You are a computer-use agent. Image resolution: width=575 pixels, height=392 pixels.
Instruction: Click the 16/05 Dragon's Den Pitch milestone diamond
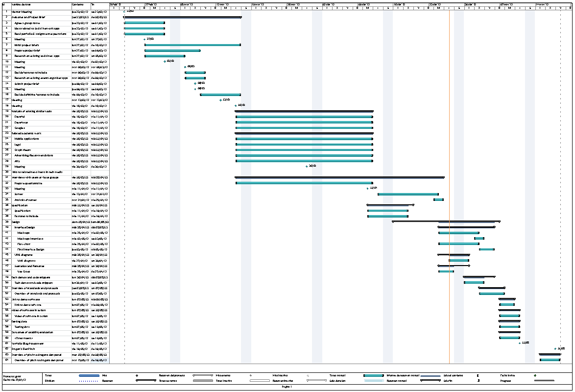[x=554, y=347]
